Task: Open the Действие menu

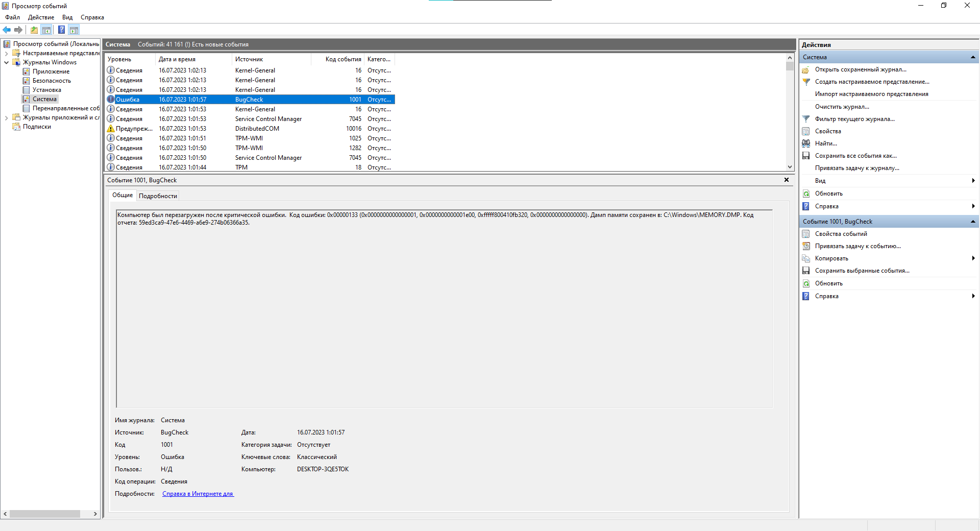Action: (41, 17)
